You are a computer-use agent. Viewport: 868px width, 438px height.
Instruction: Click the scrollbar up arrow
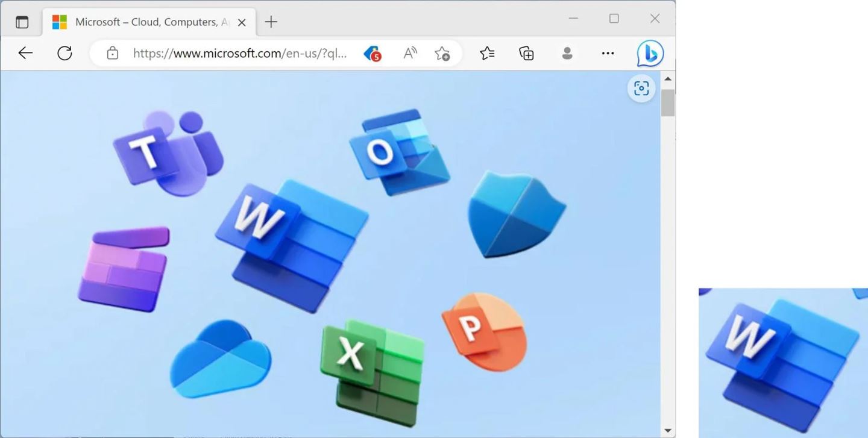tap(668, 78)
